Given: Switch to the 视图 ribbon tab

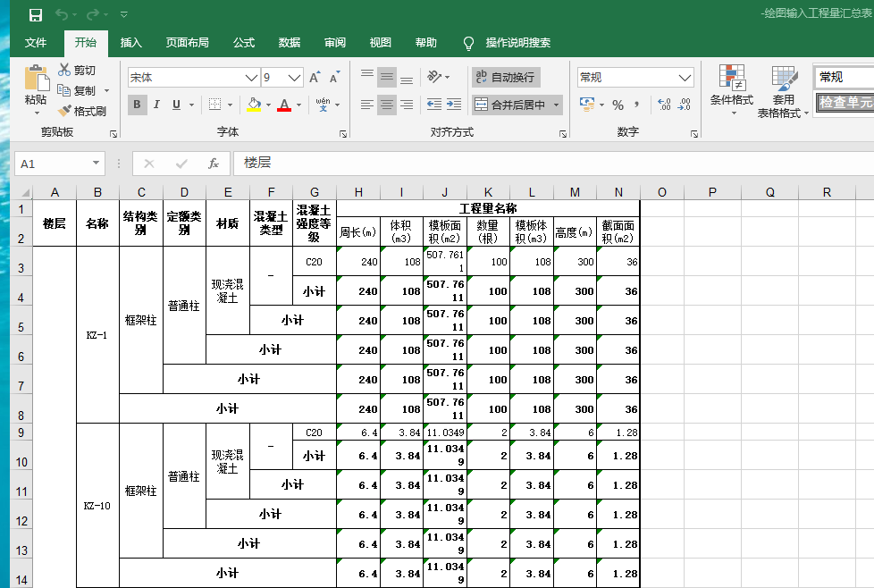Looking at the screenshot, I should [x=380, y=42].
